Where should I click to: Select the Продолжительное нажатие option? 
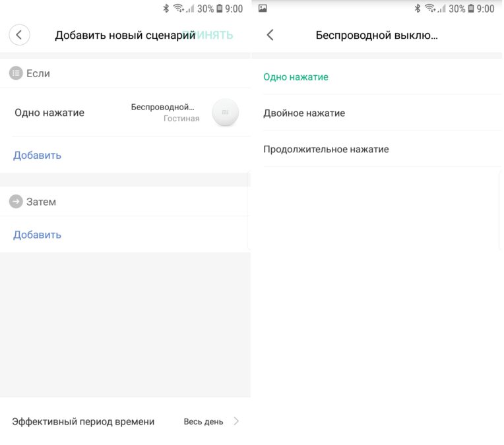(326, 150)
